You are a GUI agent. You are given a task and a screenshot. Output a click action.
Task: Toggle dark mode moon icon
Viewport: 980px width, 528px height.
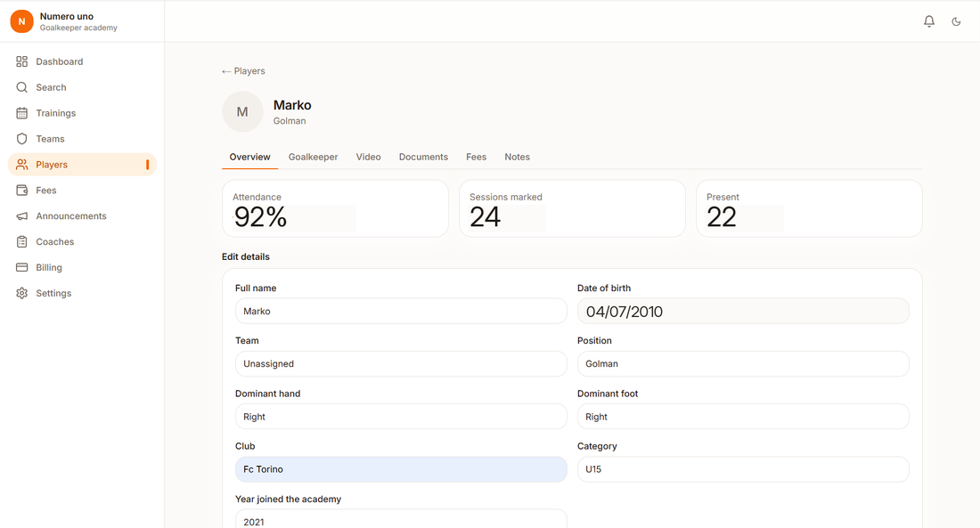[956, 21]
